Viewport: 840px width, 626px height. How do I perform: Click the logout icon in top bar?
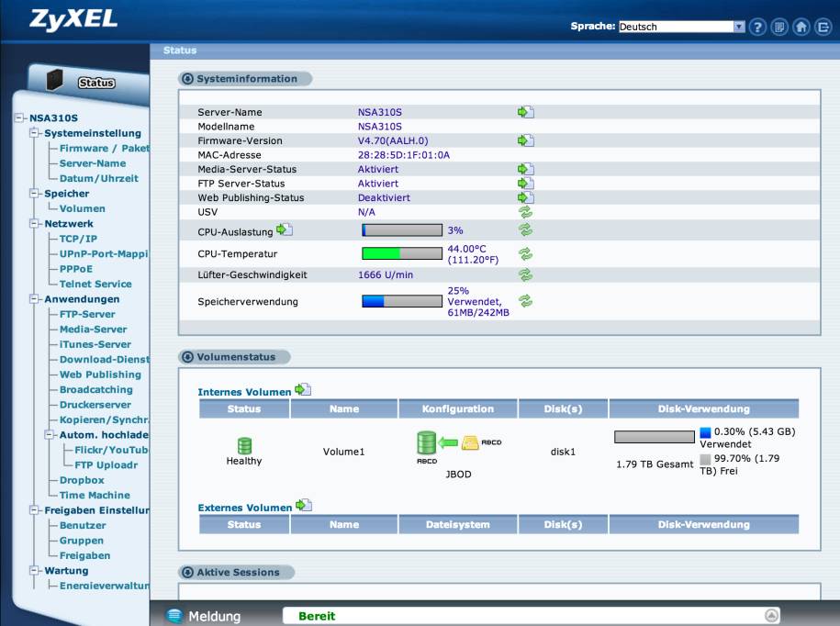823,27
